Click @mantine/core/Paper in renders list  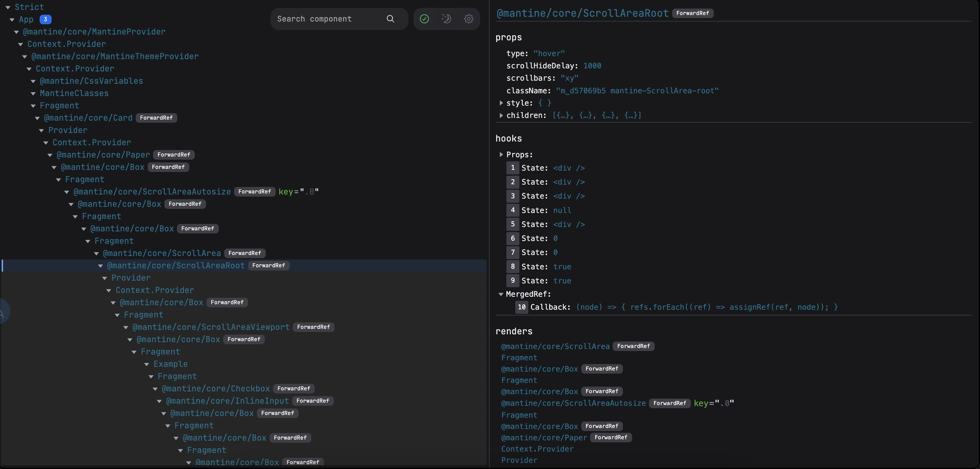pyautogui.click(x=544, y=438)
